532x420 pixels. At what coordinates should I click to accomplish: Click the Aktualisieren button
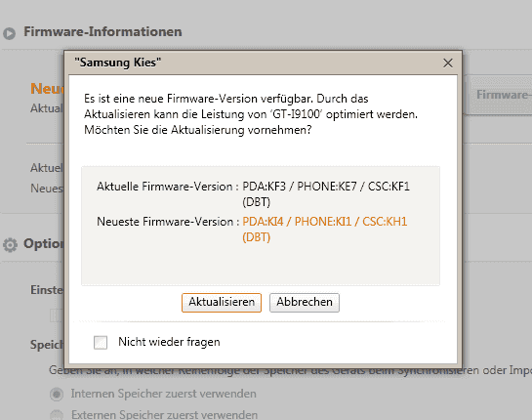point(222,302)
